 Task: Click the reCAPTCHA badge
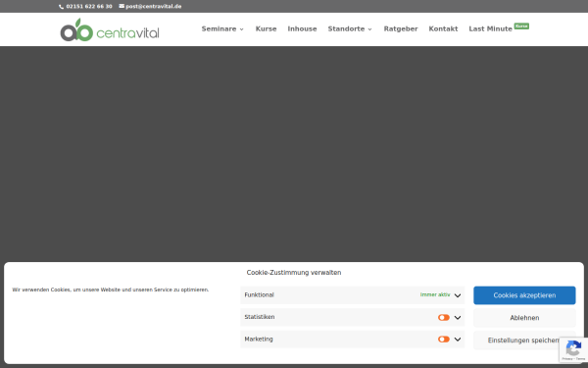pos(573,349)
